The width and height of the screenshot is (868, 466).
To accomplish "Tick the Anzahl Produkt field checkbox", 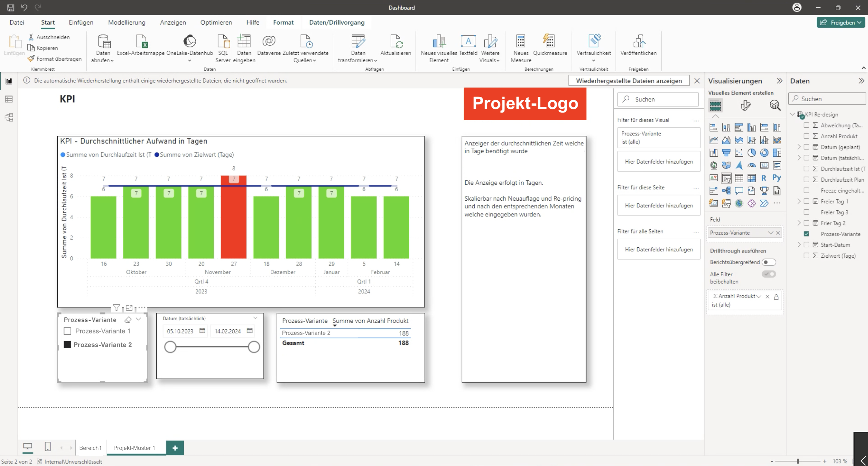I will click(806, 136).
